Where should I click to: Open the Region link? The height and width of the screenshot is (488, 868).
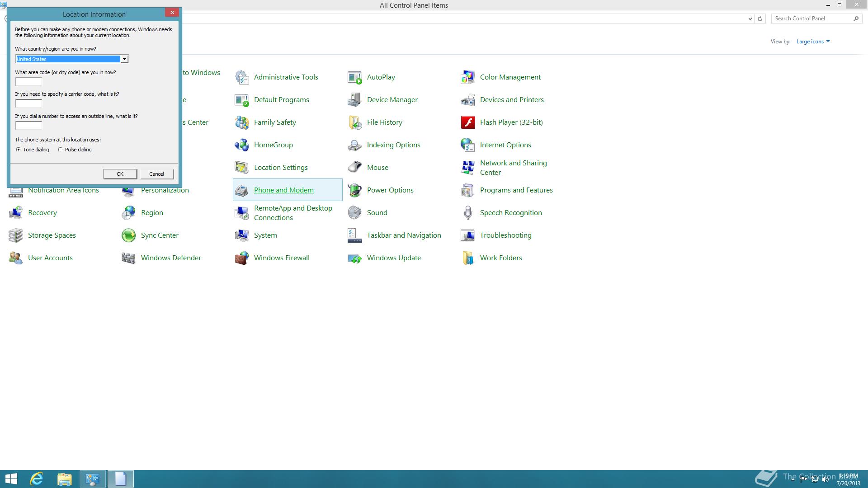152,213
